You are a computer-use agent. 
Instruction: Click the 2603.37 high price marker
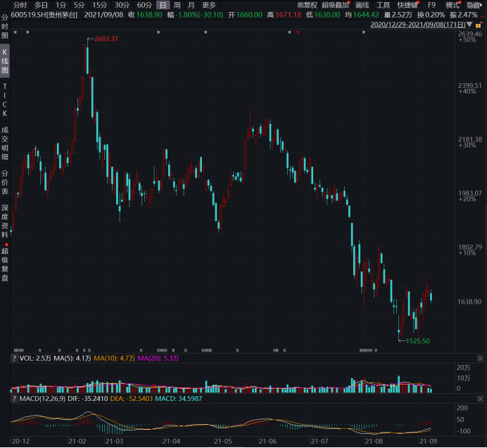click(106, 39)
